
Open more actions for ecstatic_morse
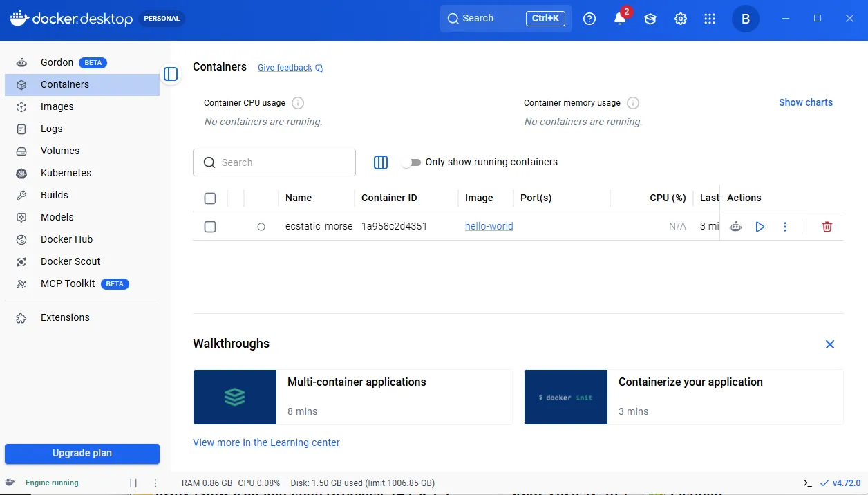point(785,226)
